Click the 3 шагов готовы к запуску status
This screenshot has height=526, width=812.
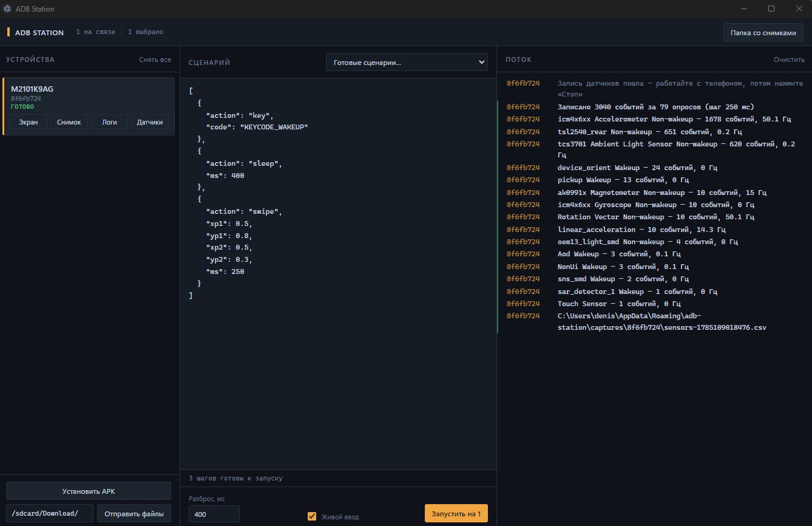[235, 478]
